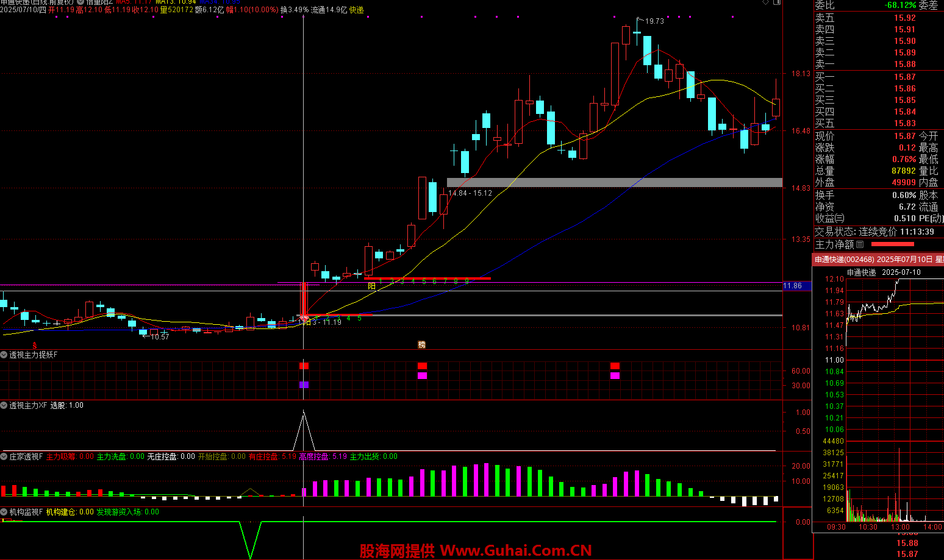Click the 阳 label under the candles
Image resolution: width=944 pixels, height=560 pixels.
(371, 286)
